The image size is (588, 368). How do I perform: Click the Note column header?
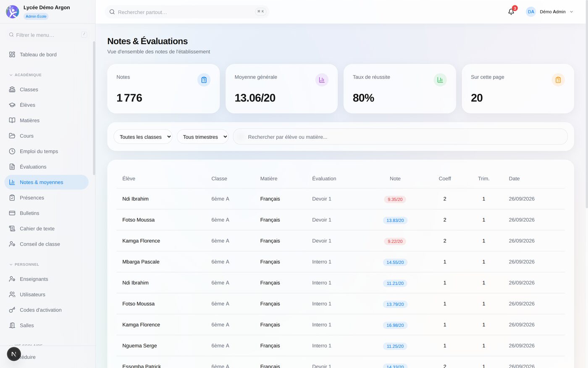(395, 179)
